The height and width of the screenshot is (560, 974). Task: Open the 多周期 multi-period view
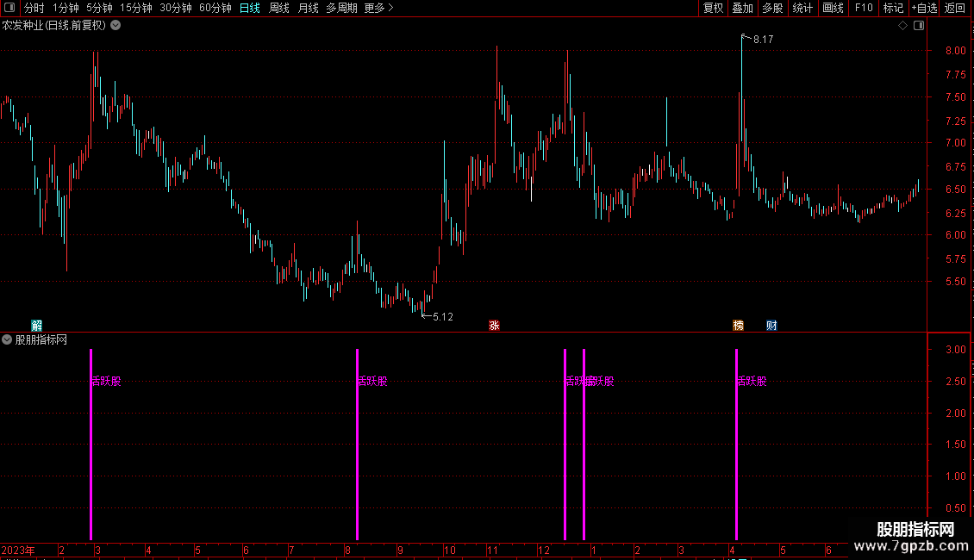coord(341,8)
